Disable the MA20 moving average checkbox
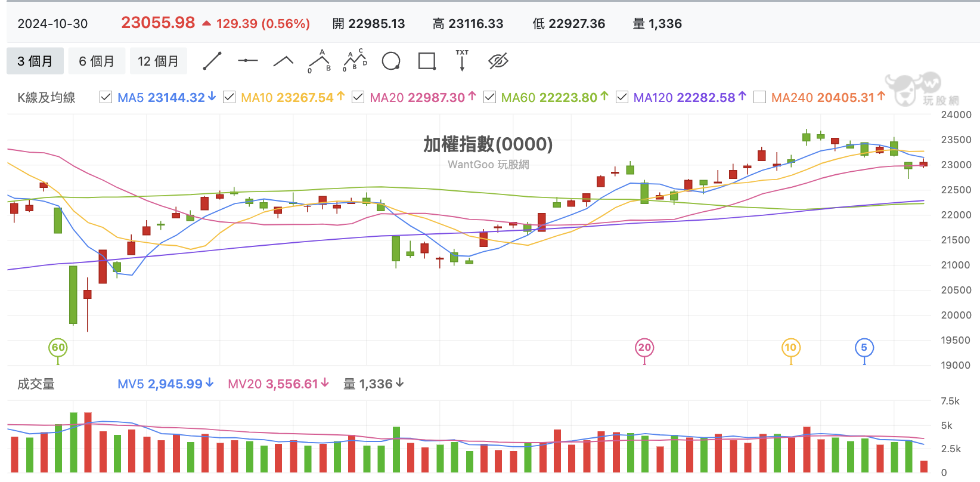Image resolution: width=980 pixels, height=482 pixels. 358,97
